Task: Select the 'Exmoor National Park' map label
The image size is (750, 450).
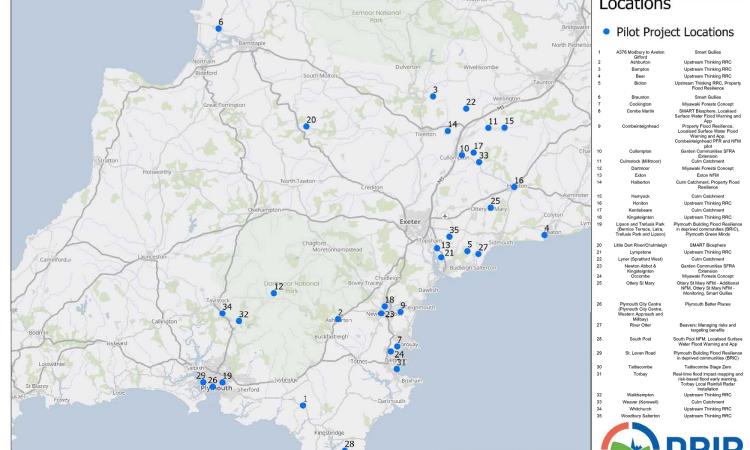Action: pyautogui.click(x=376, y=17)
